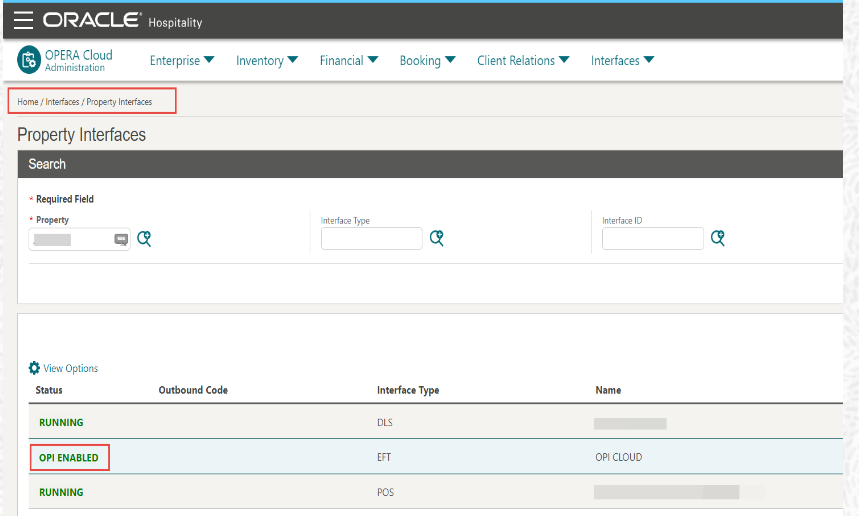Open the hamburger navigation menu

24,20
